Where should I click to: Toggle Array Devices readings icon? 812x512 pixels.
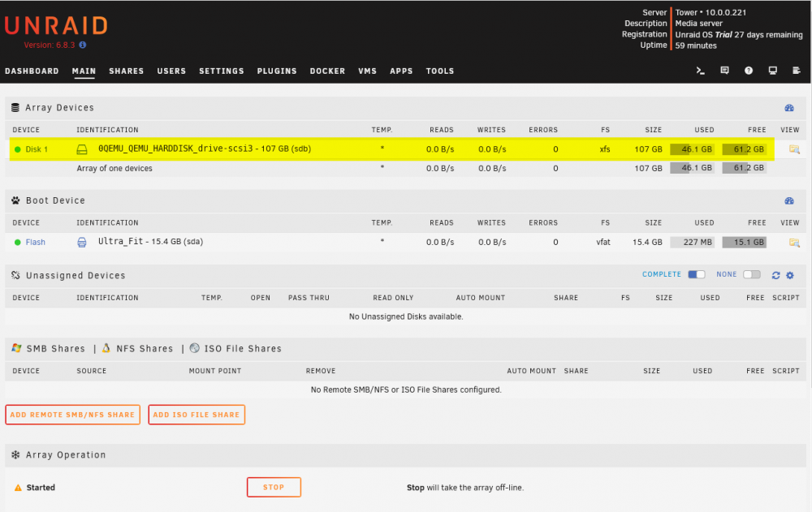point(788,108)
